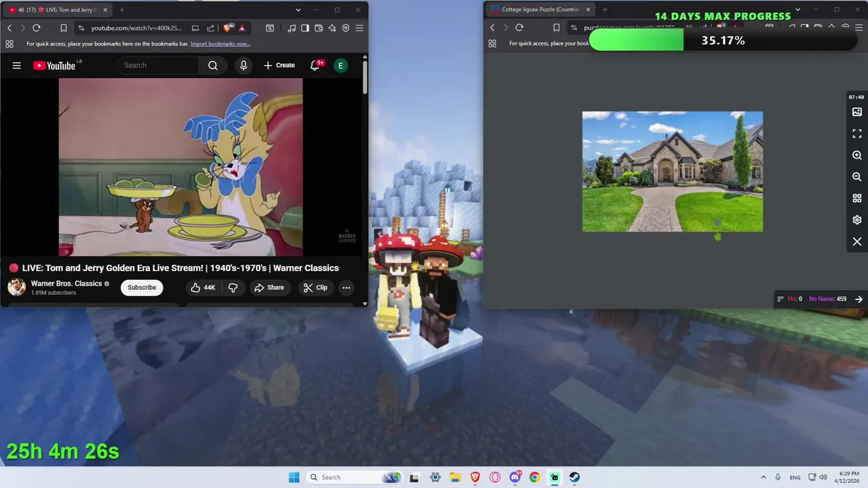Open the apps grid in YouTube window bookmarks bar
Viewport: 868px width, 488px height.
coord(9,43)
